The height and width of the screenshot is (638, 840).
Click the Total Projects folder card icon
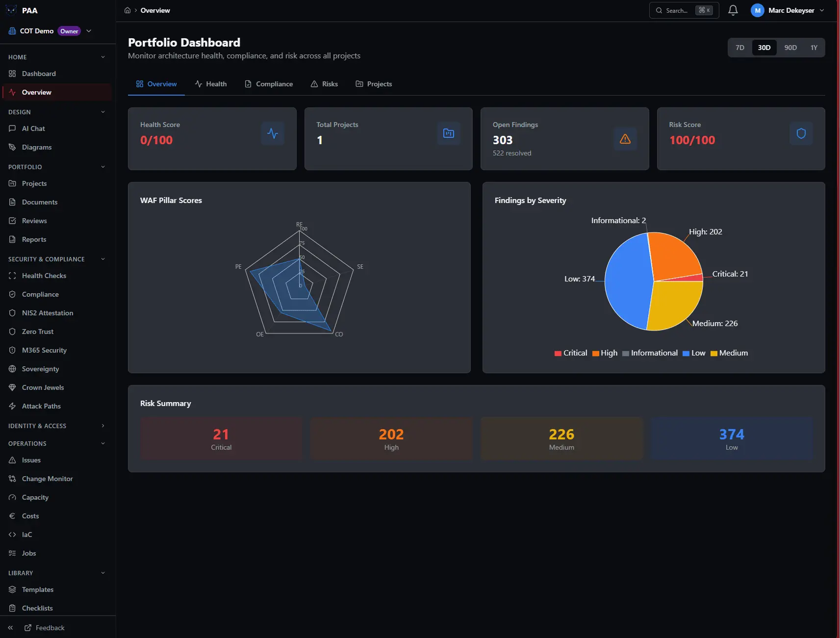[x=449, y=133]
